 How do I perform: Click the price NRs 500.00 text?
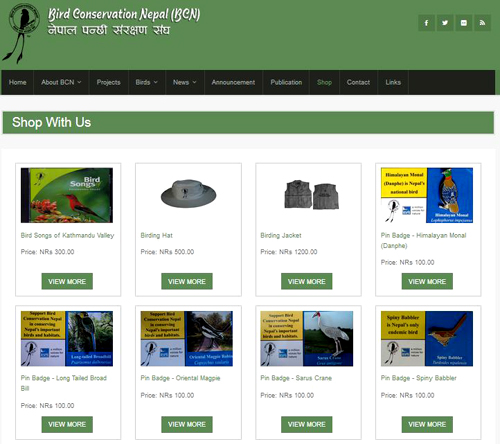(167, 252)
